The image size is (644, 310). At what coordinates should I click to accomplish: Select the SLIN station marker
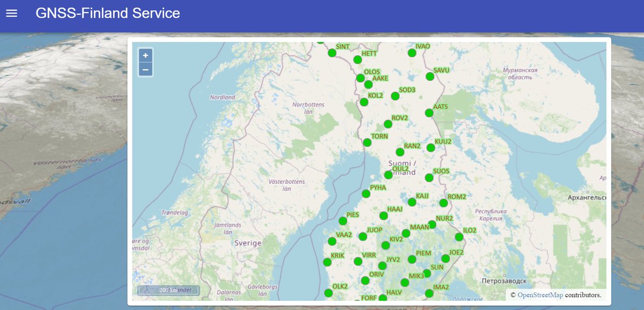coord(427,273)
